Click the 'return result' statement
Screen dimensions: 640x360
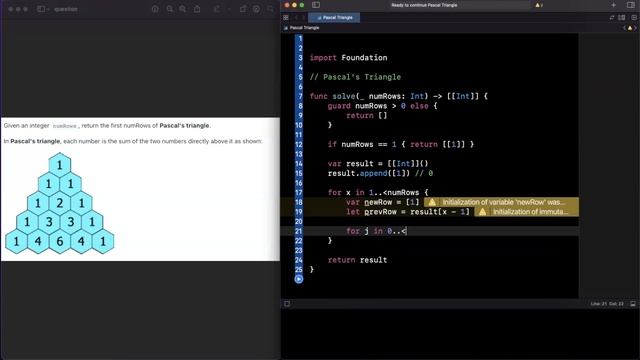point(358,260)
